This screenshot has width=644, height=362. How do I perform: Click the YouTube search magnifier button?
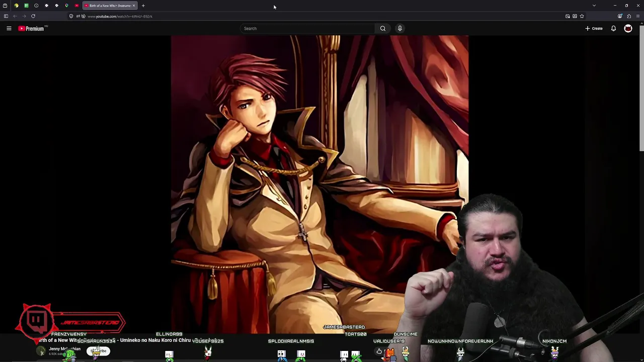pos(383,29)
